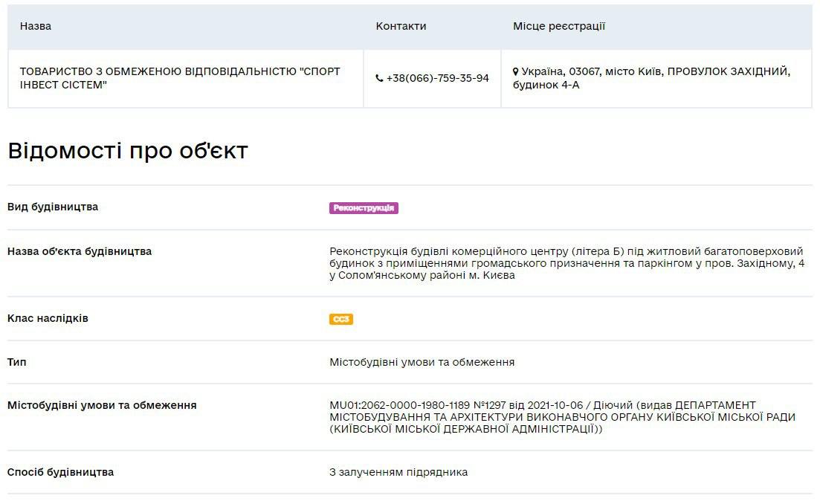Click the purple Реконструкція badge

[364, 208]
